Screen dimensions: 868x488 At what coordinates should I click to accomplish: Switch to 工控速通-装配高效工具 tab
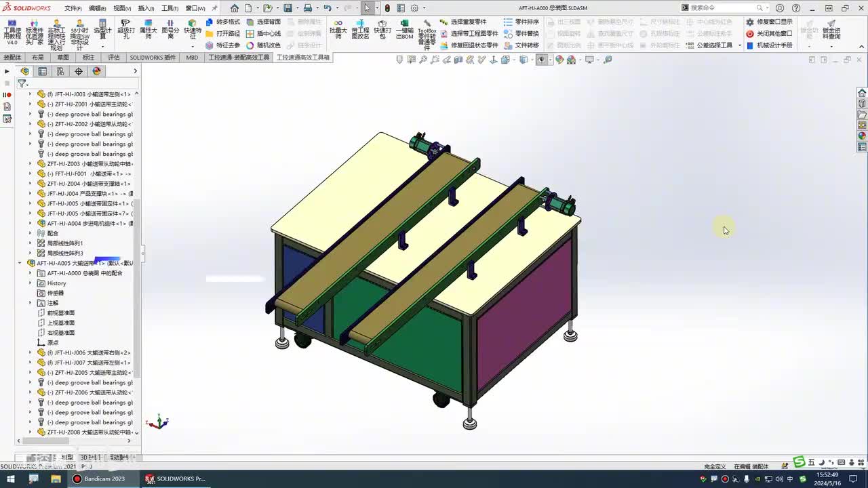point(239,58)
